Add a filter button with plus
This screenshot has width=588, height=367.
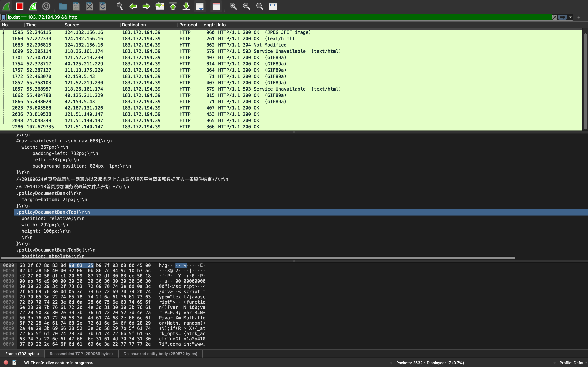tap(579, 17)
